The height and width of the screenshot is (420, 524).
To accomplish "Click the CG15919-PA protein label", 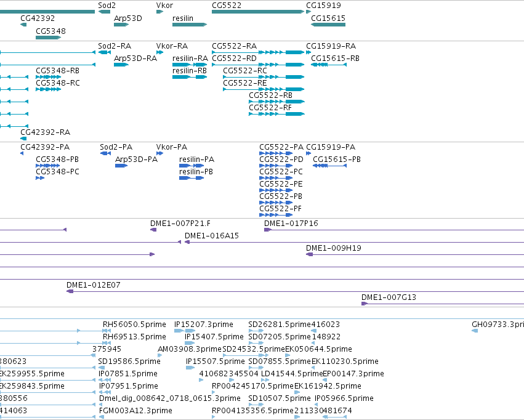I will pyautogui.click(x=331, y=147).
